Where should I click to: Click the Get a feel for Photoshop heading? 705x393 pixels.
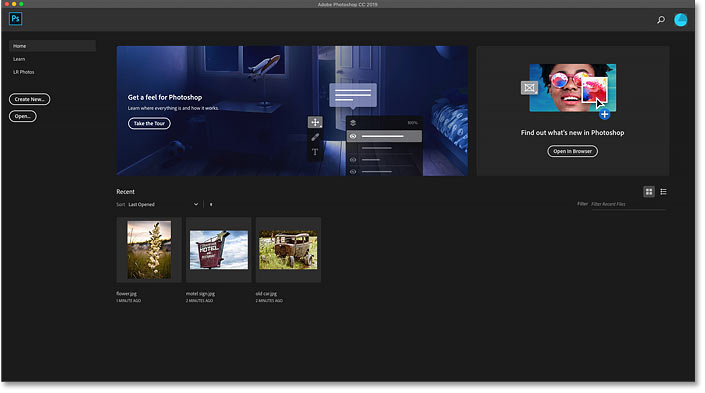pyautogui.click(x=165, y=98)
